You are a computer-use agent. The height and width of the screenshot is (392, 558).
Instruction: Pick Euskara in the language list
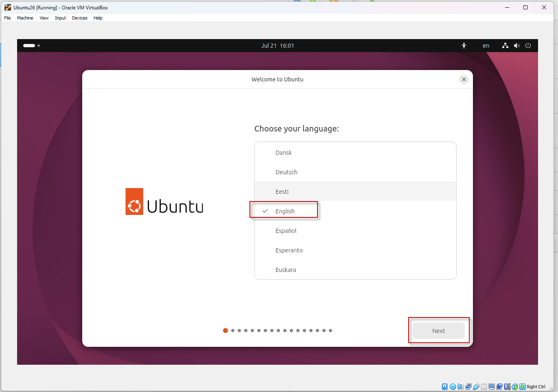(x=355, y=269)
